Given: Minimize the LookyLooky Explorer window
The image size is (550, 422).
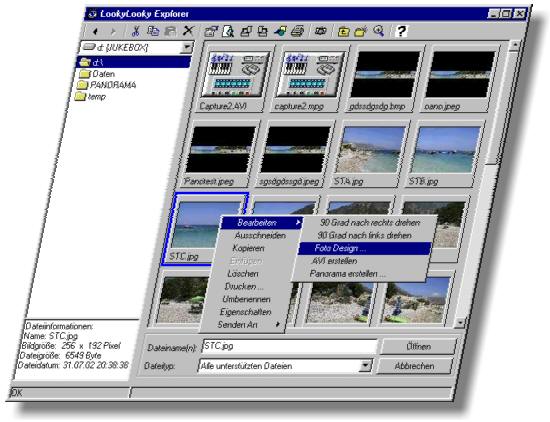Looking at the screenshot, I should coord(494,14).
